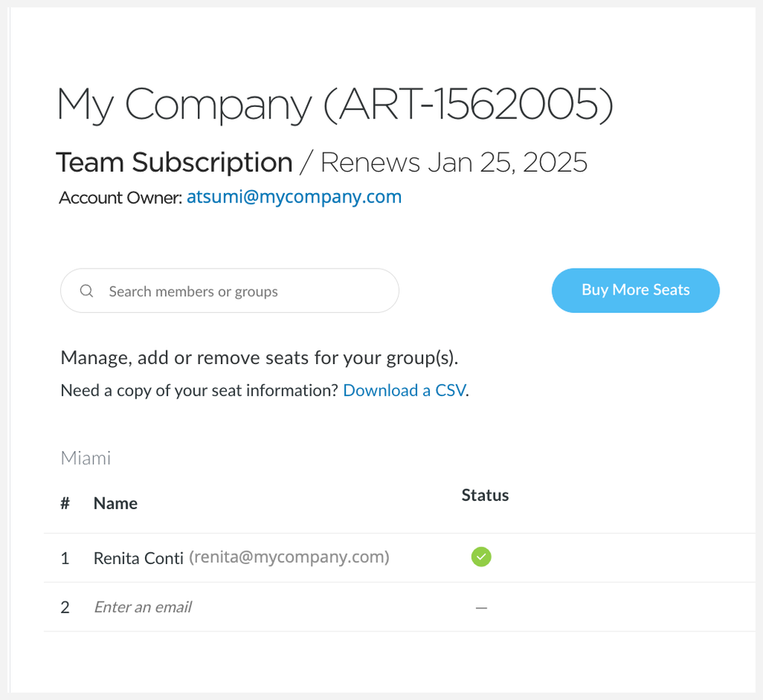The image size is (763, 700).
Task: Download a CSV of seat information
Action: [404, 390]
